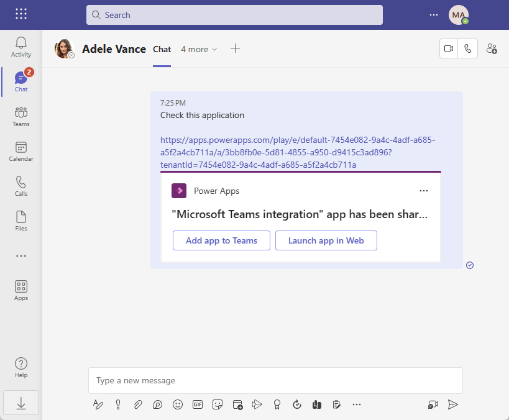Image resolution: width=509 pixels, height=420 pixels.
Task: Click the Praise badge icon
Action: tap(277, 404)
